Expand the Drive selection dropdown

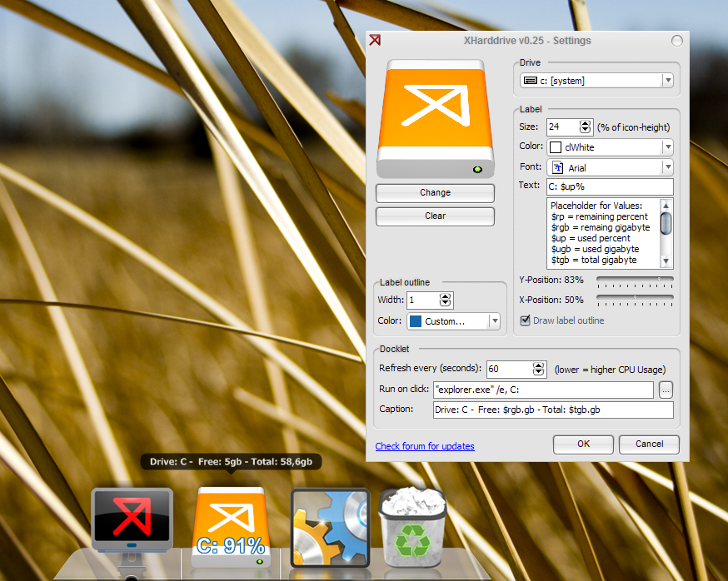tap(668, 80)
